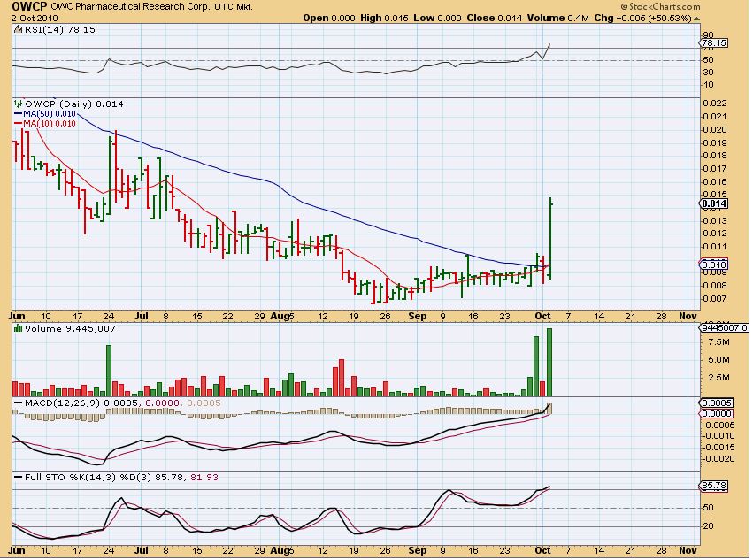753x560 pixels.
Task: Click the Close 0.014 value
Action: [494, 19]
